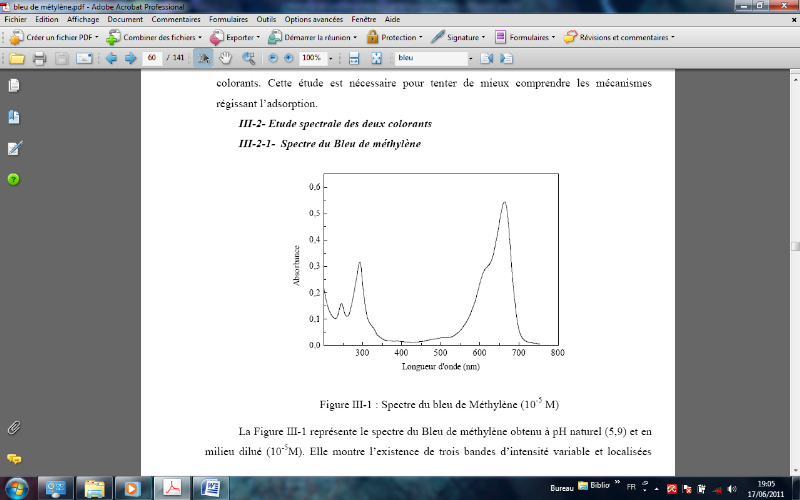Open the Affichage menu
Viewport: 800px width, 500px height.
[83, 19]
